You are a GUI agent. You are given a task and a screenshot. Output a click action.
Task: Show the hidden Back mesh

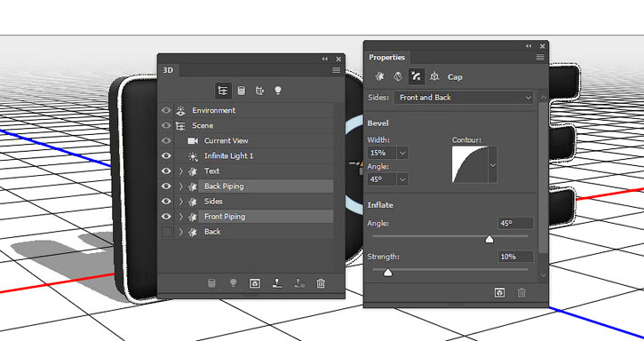(x=166, y=232)
